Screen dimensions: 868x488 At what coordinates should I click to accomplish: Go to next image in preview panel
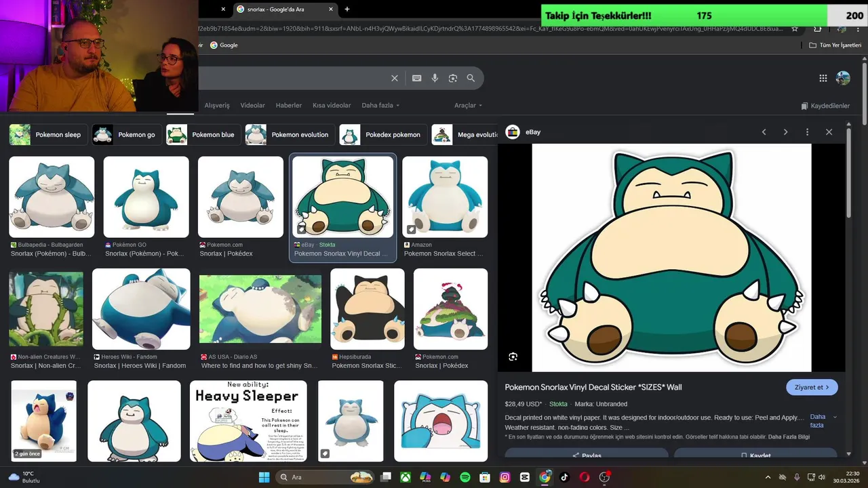(x=785, y=132)
